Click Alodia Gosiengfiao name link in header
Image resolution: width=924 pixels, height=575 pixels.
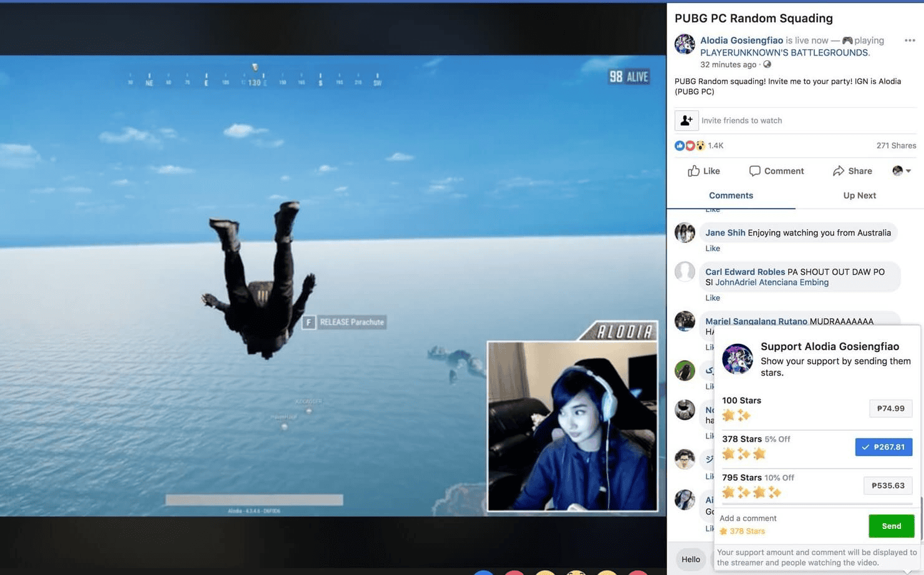[741, 40]
